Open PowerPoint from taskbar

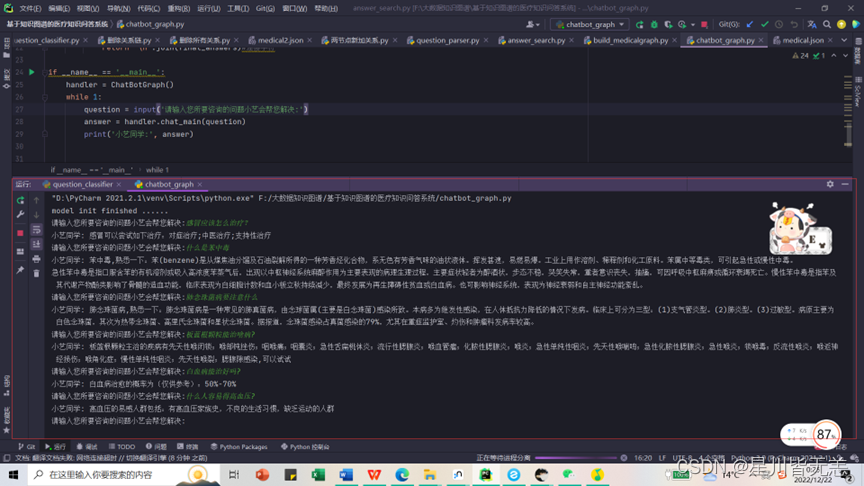point(262,474)
